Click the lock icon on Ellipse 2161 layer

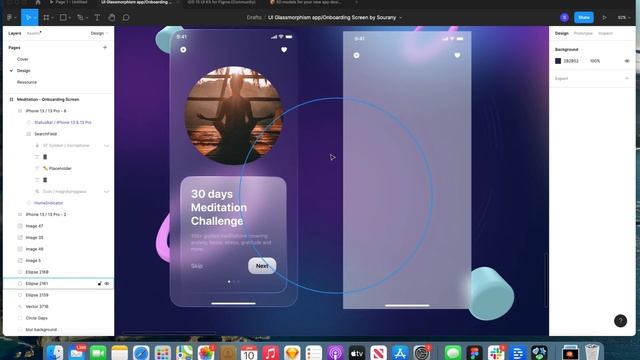pyautogui.click(x=100, y=283)
